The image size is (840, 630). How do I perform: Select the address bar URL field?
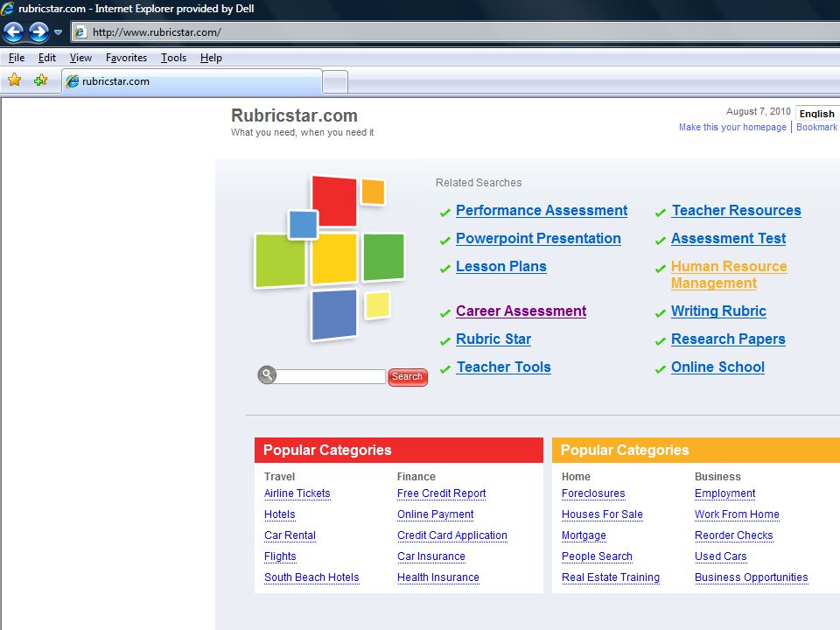tap(455, 32)
